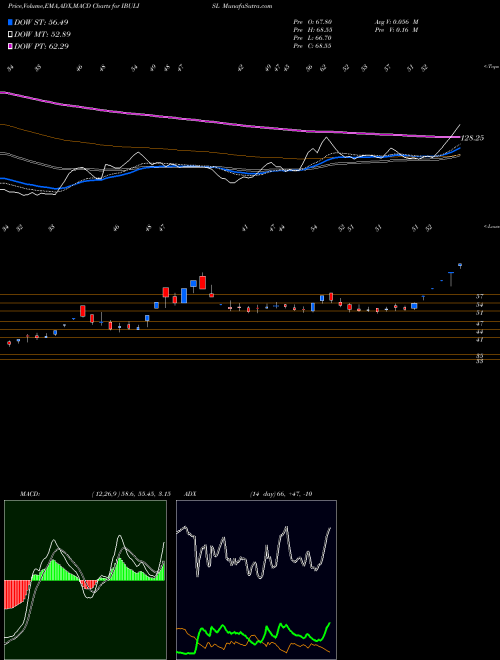
Task: Click the magenta DOW PT legend swatch
Action: [10, 46]
